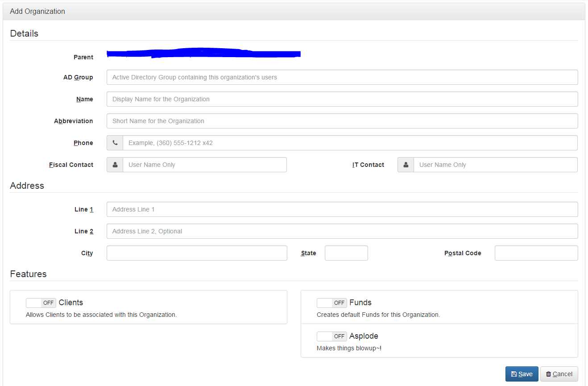
Task: Focus the IT Contact user name field
Action: (496, 165)
